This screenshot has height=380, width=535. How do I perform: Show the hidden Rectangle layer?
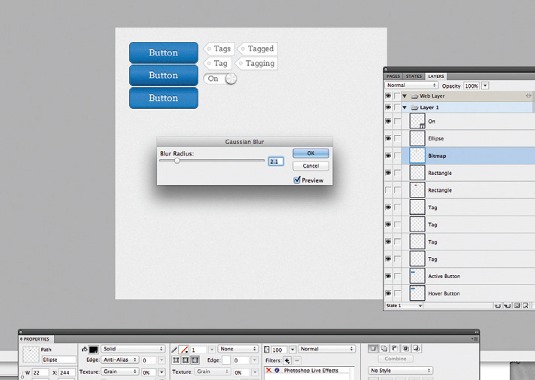[388, 190]
